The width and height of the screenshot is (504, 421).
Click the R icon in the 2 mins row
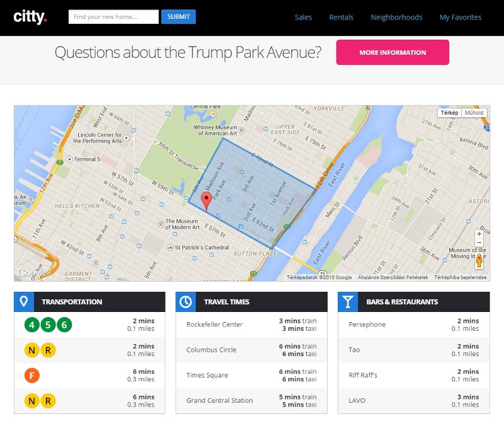[48, 350]
